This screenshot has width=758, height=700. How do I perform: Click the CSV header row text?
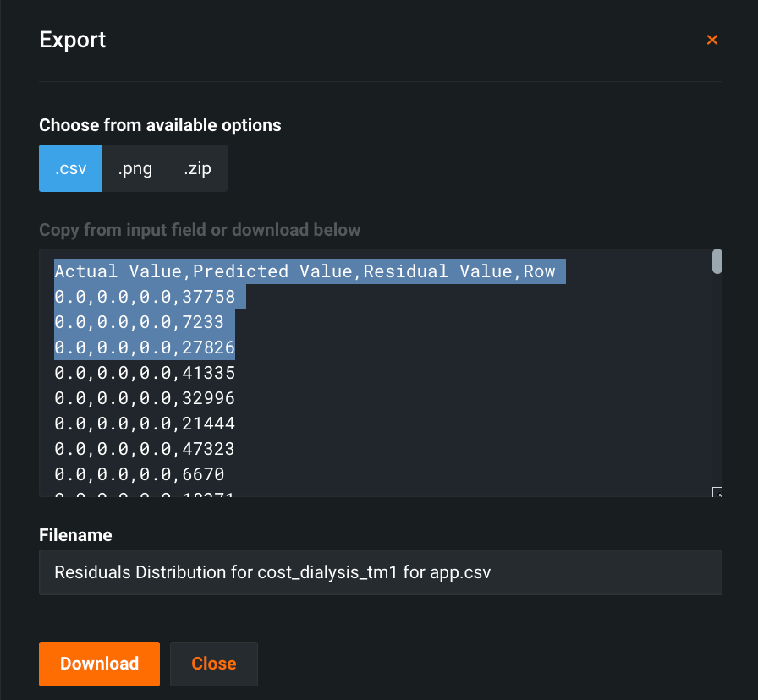(305, 271)
